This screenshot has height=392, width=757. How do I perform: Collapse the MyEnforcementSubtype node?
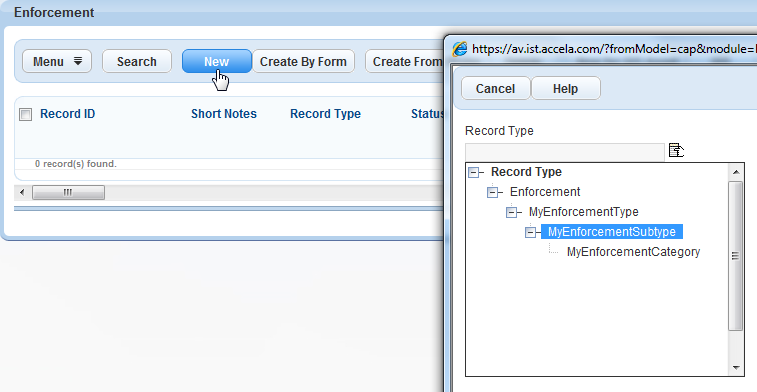531,232
